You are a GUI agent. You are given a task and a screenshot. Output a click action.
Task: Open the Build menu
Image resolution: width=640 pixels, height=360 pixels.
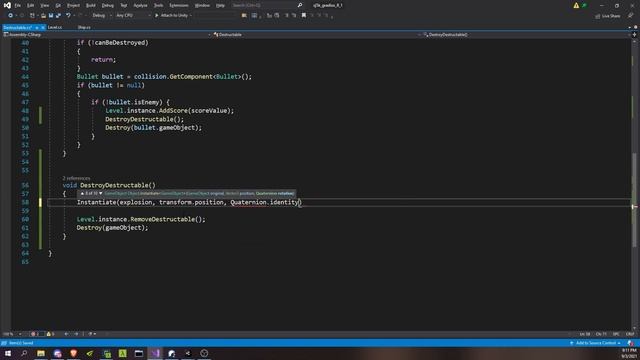click(91, 6)
